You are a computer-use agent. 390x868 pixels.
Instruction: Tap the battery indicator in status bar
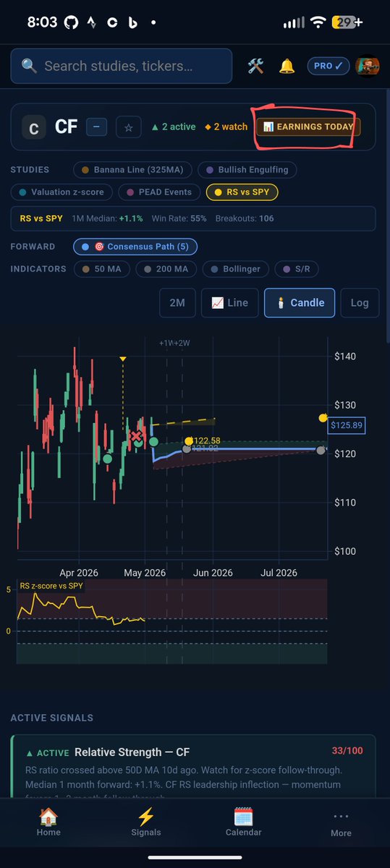point(347,22)
